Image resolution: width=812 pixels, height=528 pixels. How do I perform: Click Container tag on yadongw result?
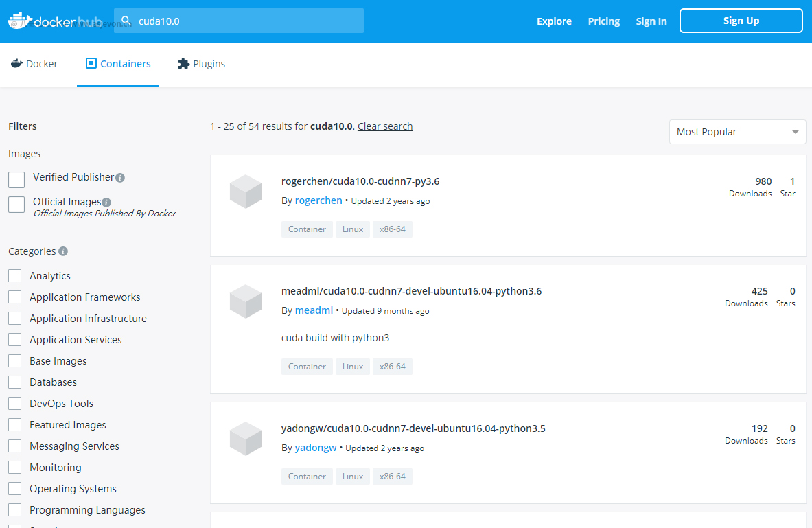pos(307,477)
